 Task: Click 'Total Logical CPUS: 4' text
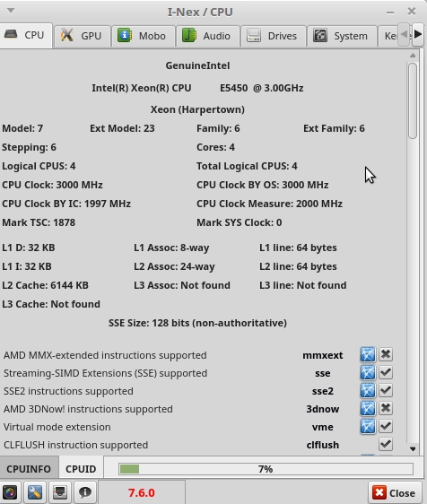[247, 166]
